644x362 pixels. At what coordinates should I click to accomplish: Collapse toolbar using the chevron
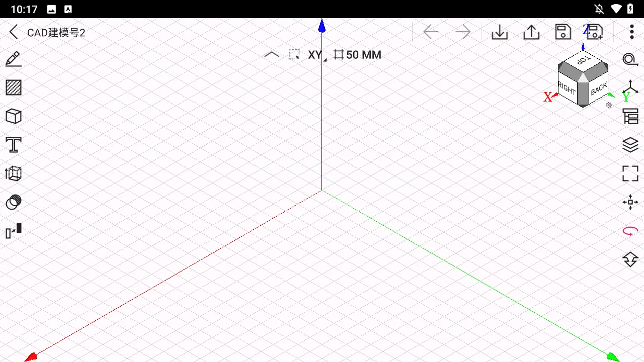[x=272, y=54]
